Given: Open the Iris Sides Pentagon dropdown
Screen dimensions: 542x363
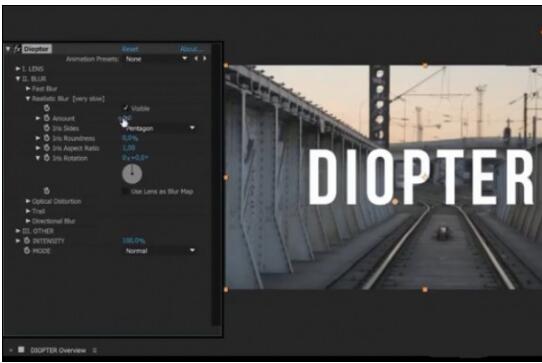Looking at the screenshot, I should [160, 128].
